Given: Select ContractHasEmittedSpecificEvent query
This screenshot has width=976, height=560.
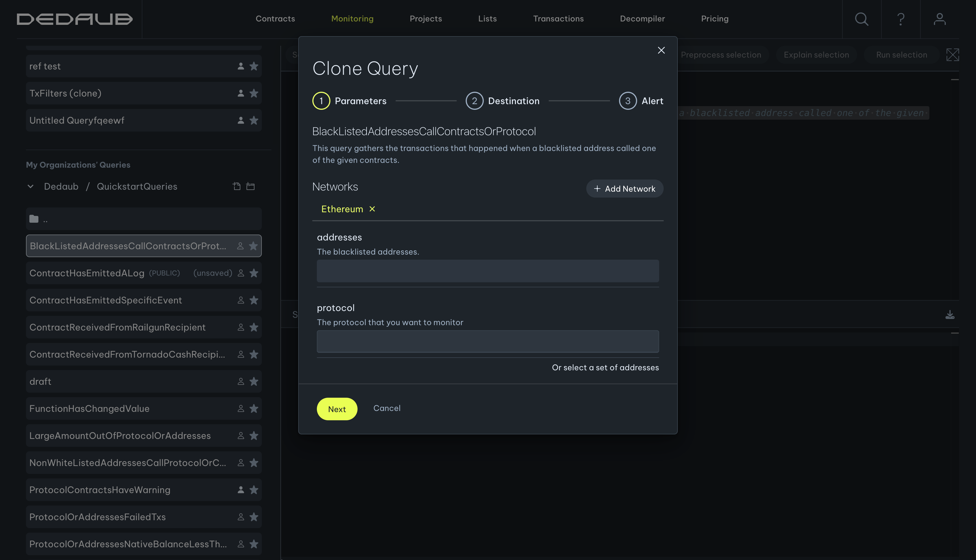Looking at the screenshot, I should (106, 300).
